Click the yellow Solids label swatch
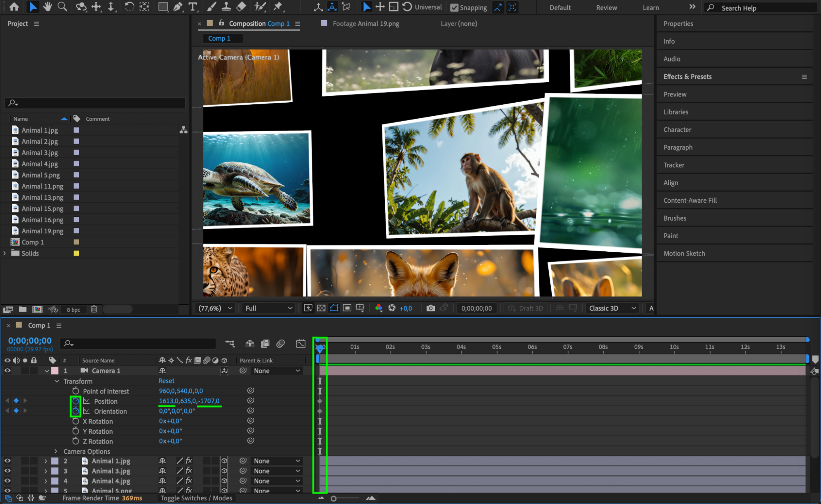The width and height of the screenshot is (821, 504). (76, 253)
